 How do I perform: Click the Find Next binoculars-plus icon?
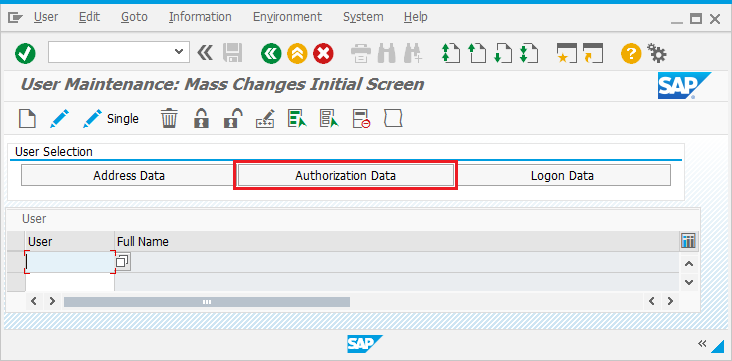[x=413, y=53]
